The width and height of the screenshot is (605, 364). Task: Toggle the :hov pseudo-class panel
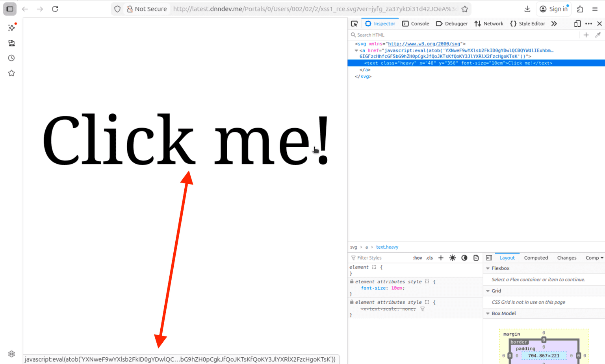click(x=417, y=258)
